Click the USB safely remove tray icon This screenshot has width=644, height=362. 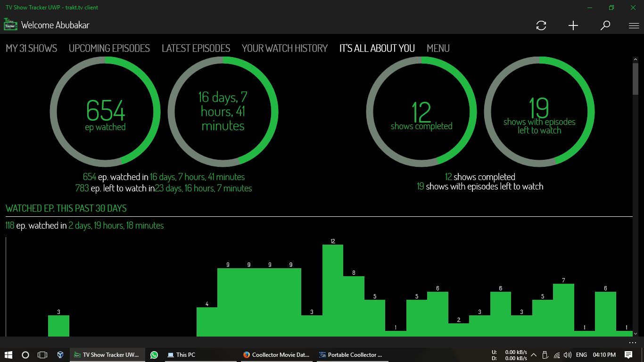(545, 355)
